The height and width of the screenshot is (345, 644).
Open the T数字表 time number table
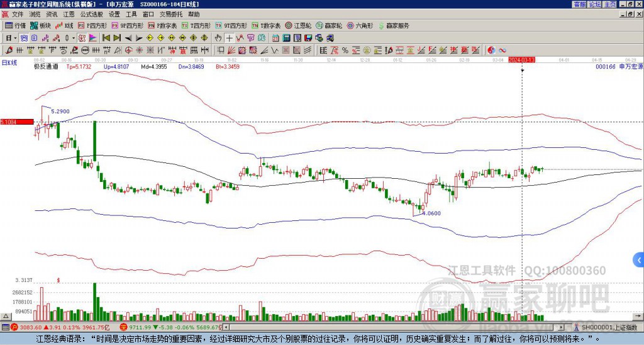(x=266, y=25)
